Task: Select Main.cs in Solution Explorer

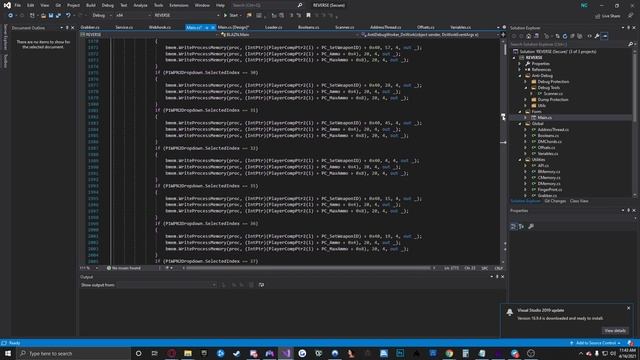Action: pos(544,118)
